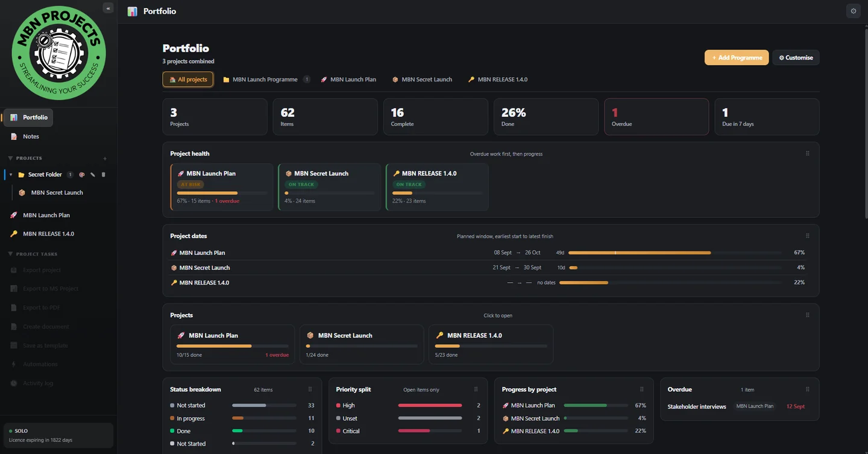
Task: Open Portfolio in the sidebar
Action: click(x=28, y=118)
